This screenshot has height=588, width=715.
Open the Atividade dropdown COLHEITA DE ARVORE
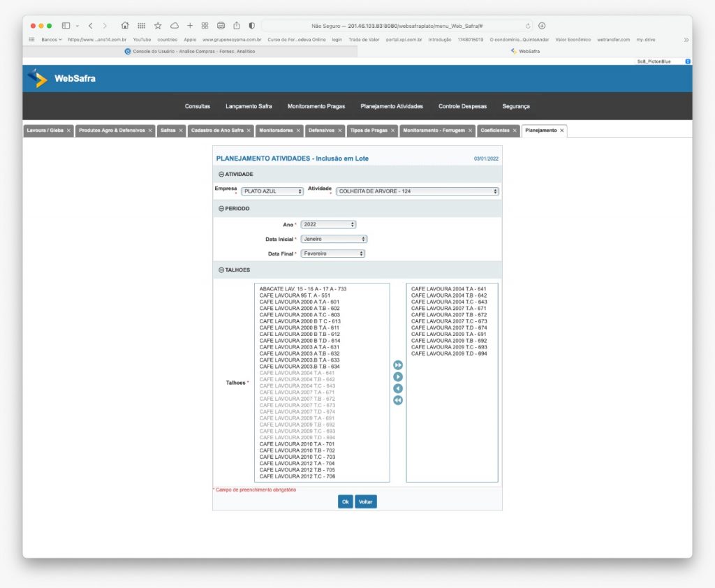(418, 191)
